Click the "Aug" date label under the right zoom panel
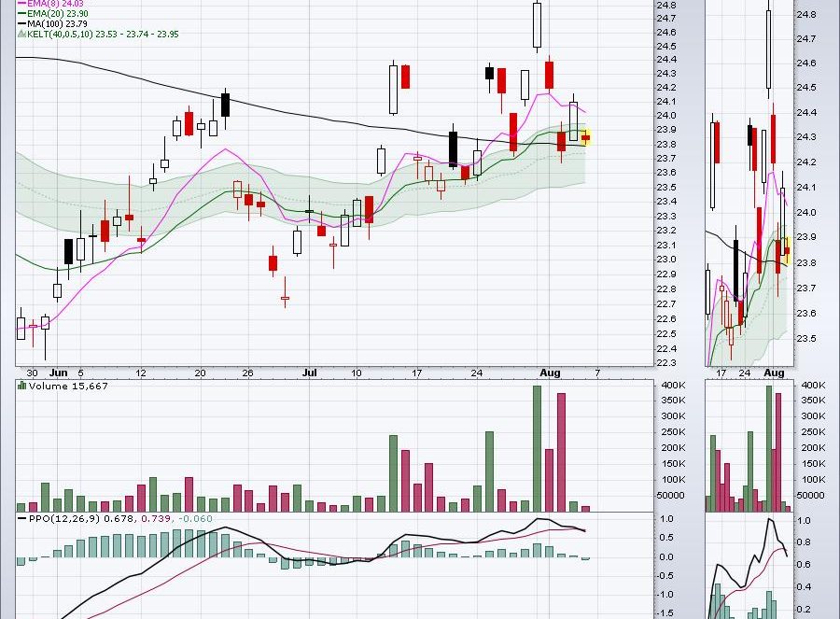The image size is (840, 619). point(774,373)
